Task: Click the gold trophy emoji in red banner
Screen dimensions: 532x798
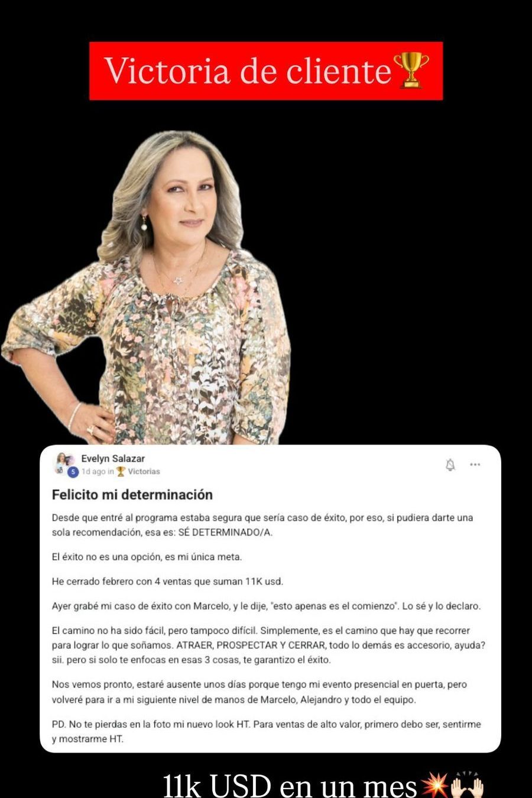Action: point(414,70)
